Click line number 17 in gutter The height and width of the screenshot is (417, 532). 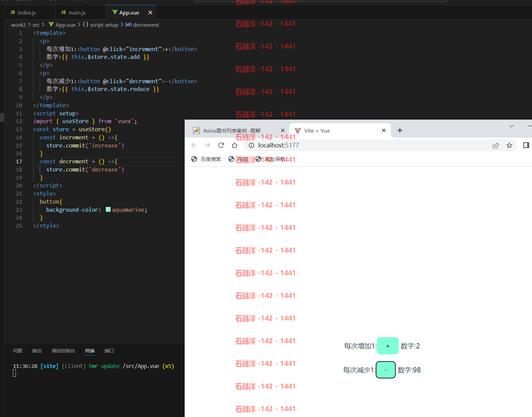click(x=19, y=162)
